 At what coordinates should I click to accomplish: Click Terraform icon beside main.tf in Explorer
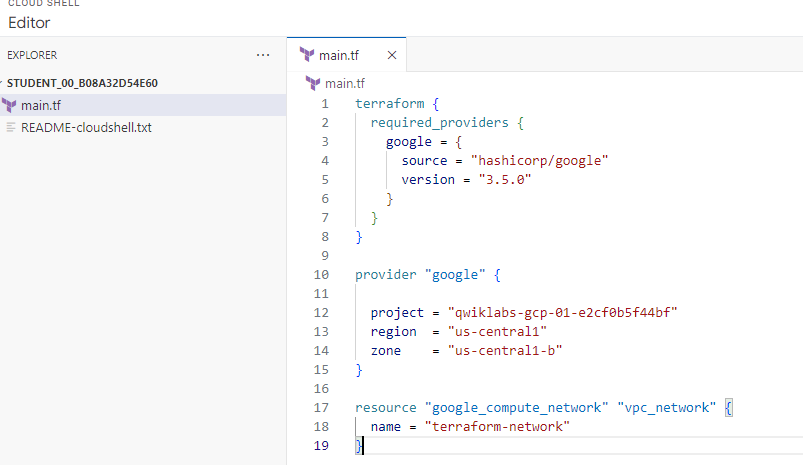click(x=9, y=105)
